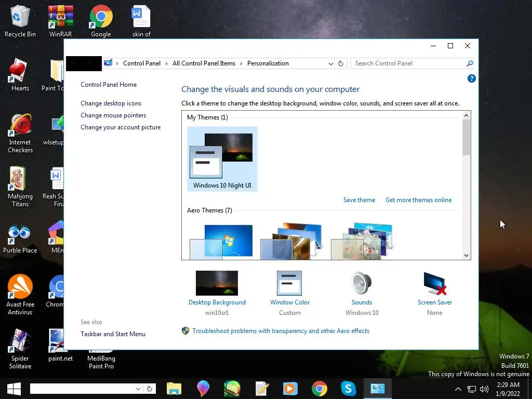Select All Control Panel Items breadcrumb

204,63
